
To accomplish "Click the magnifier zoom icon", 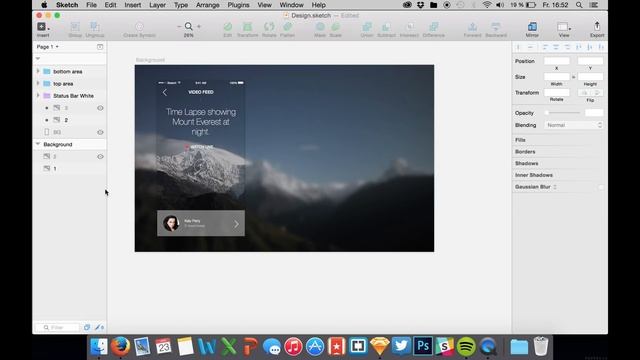I will coord(189,27).
